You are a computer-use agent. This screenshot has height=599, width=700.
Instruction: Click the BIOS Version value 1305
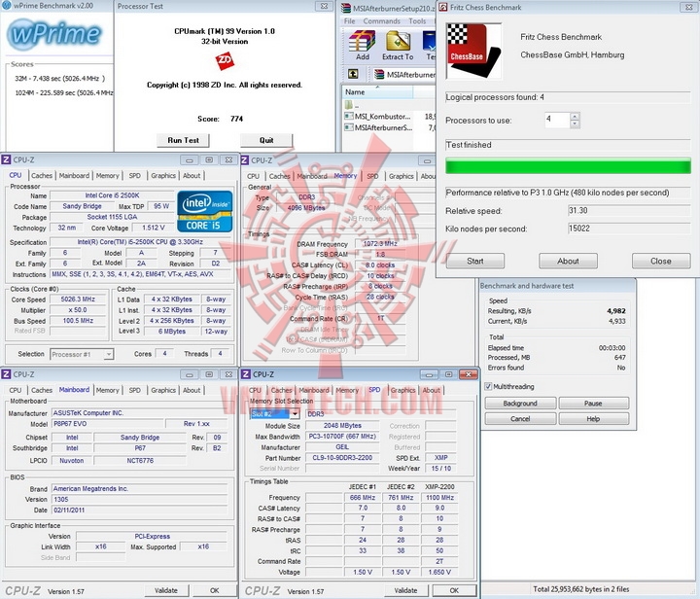[140, 500]
